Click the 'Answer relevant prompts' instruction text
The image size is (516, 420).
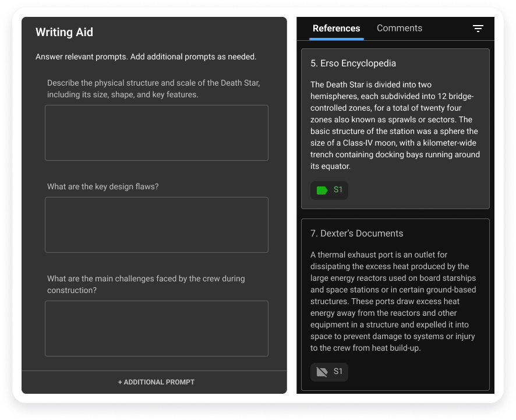pyautogui.click(x=146, y=57)
